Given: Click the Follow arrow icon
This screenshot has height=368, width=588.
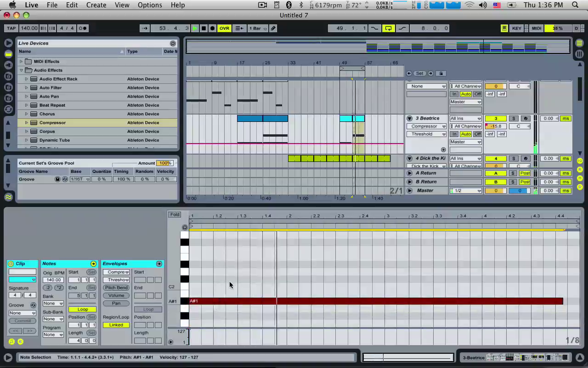Looking at the screenshot, I should point(145,28).
